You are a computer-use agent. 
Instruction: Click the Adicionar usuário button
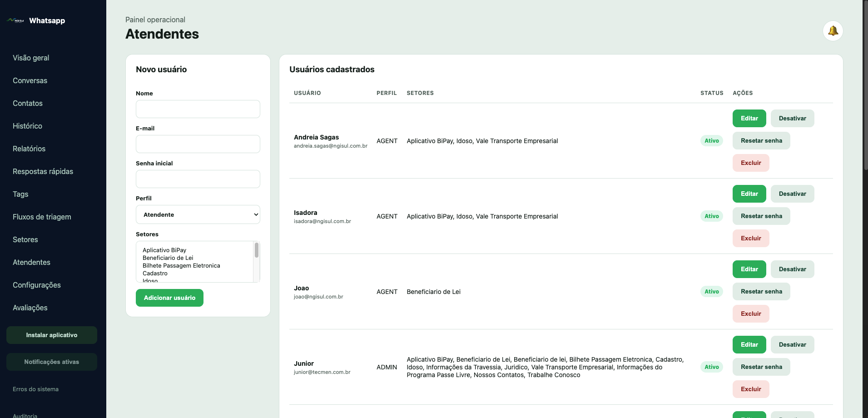[x=169, y=298]
